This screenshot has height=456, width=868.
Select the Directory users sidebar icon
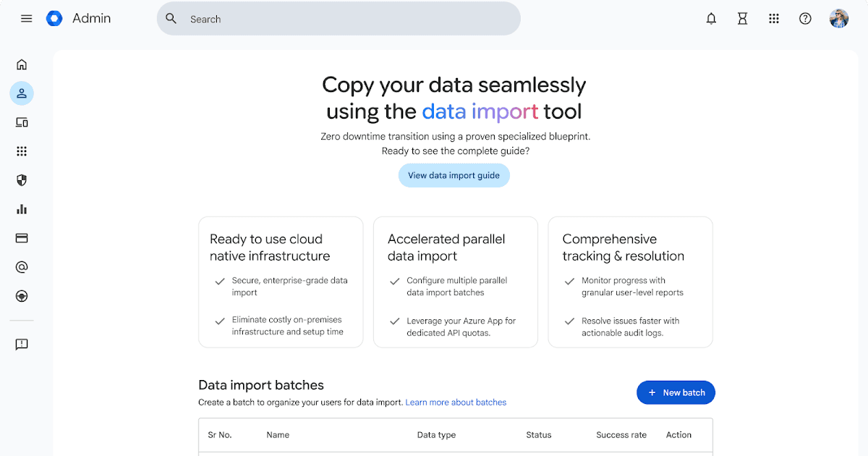coord(22,93)
